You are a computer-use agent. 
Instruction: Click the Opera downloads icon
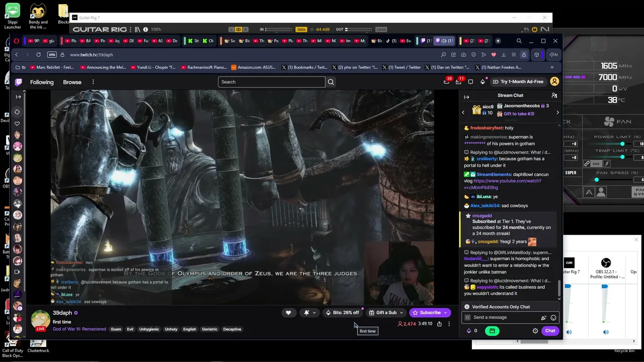pos(504,55)
